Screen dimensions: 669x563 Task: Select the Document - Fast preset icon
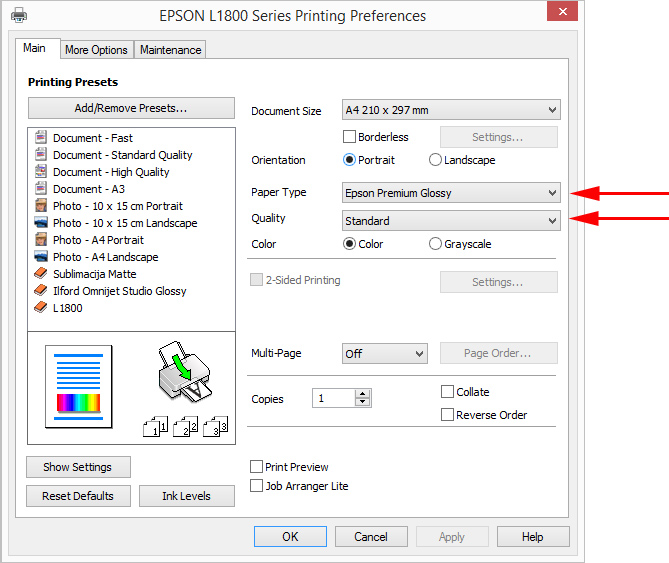tap(41, 138)
